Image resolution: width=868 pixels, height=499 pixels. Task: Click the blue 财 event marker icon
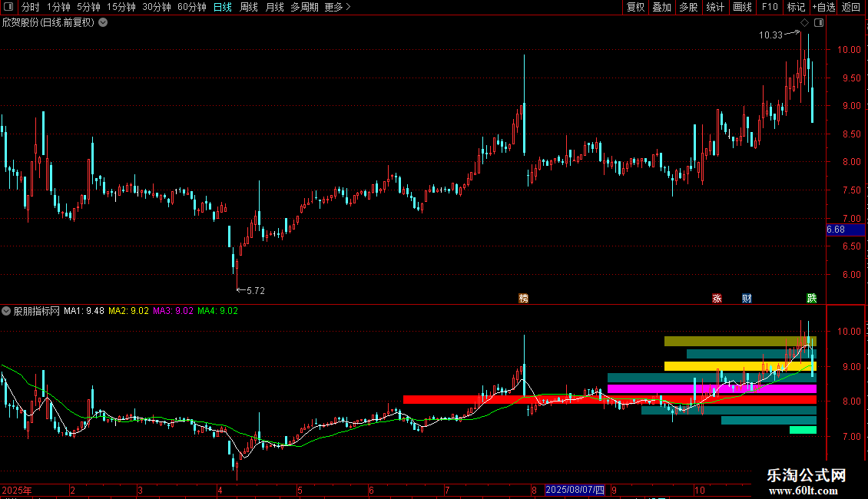747,298
